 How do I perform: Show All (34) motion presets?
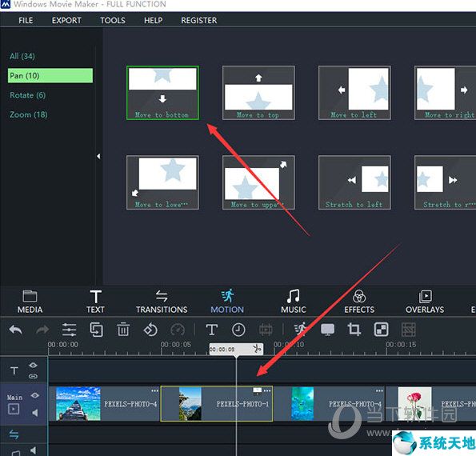pos(22,56)
